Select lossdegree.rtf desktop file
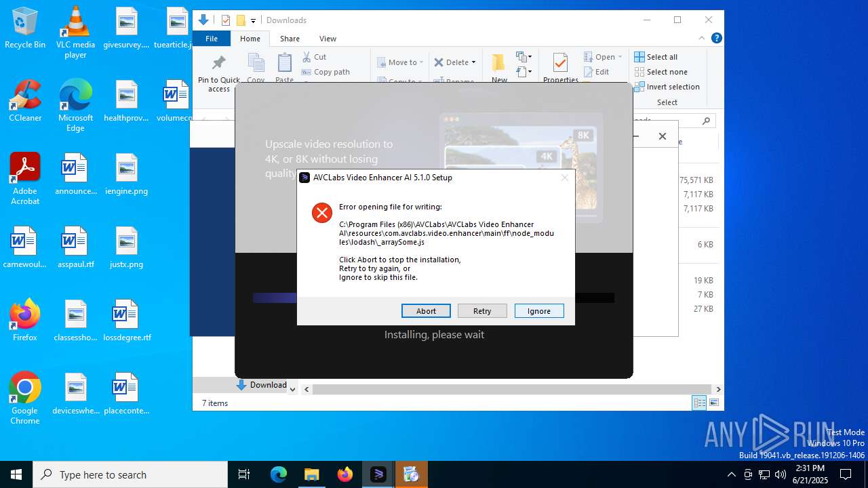868x488 pixels. tap(127, 321)
